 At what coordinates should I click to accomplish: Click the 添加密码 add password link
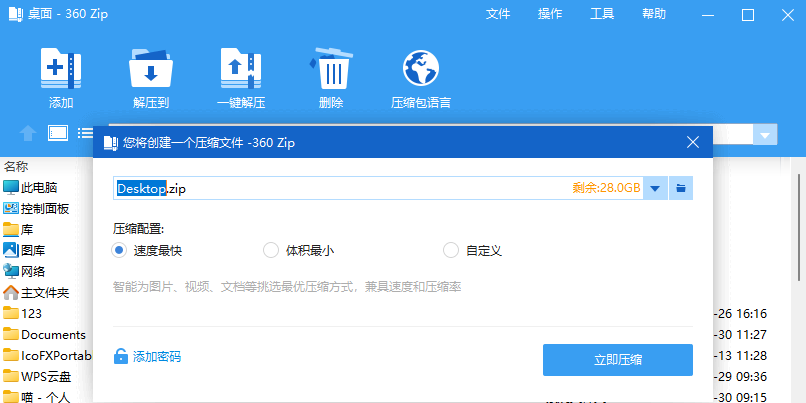[x=157, y=357]
